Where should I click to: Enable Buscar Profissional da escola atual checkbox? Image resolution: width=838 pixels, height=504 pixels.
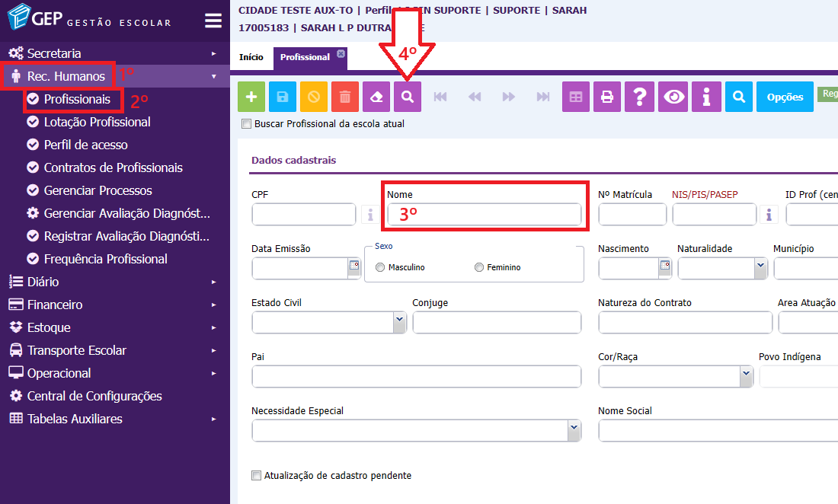click(x=246, y=123)
